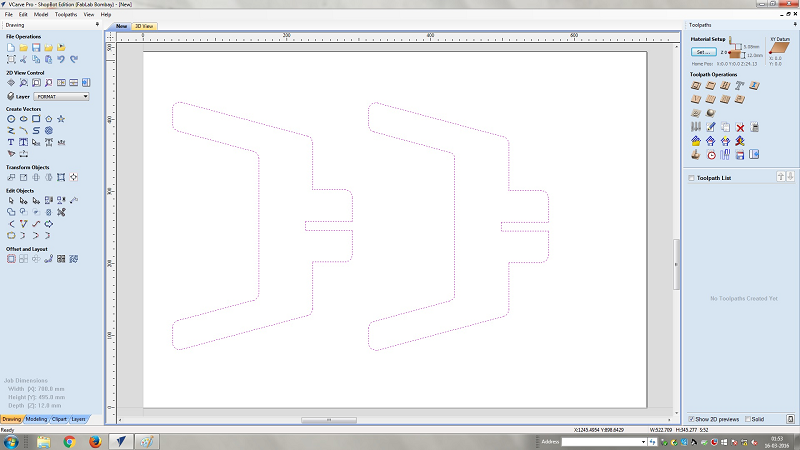Viewport: 800px width, 450px height.
Task: Open the Help menu
Action: coord(106,14)
